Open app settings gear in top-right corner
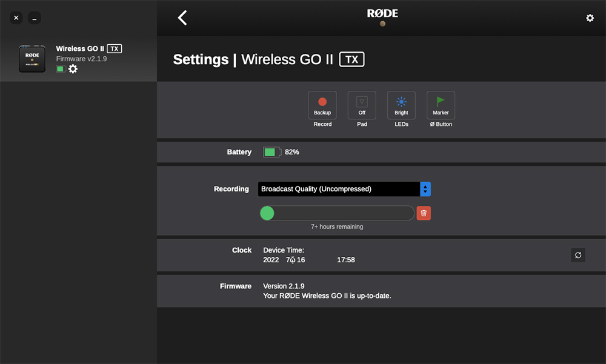This screenshot has height=364, width=606. coord(590,18)
